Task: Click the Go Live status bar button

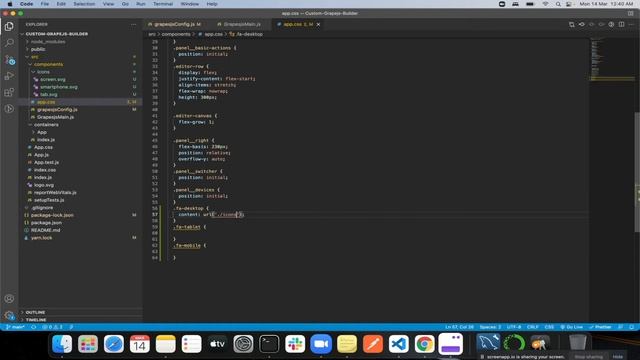Action: [x=571, y=327]
